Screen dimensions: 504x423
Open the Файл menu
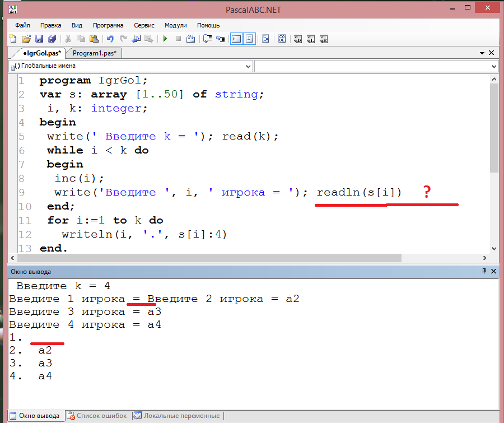(x=22, y=25)
